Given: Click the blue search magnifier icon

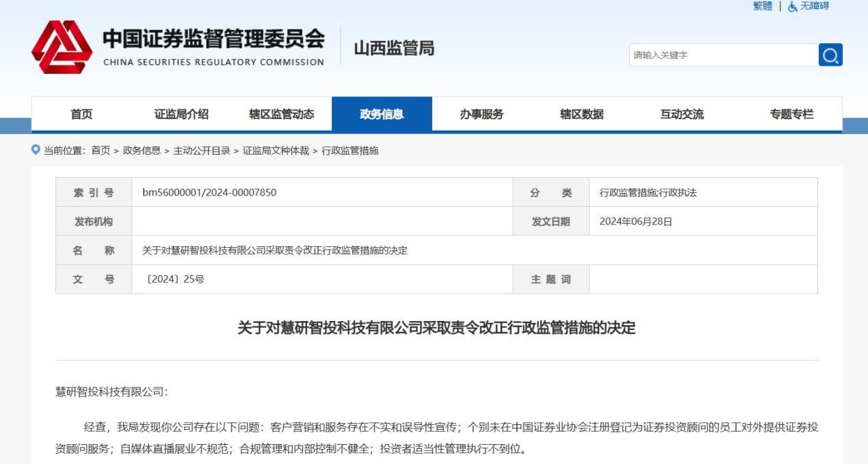Looking at the screenshot, I should tap(830, 55).
